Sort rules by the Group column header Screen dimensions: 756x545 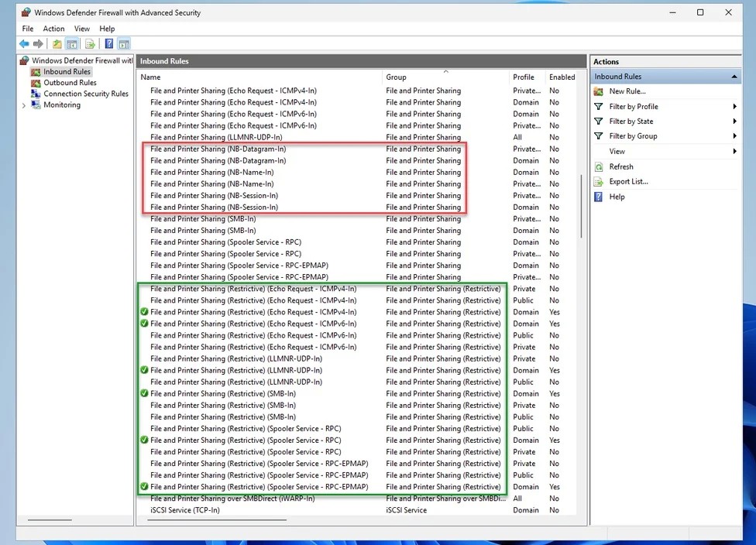(x=396, y=77)
